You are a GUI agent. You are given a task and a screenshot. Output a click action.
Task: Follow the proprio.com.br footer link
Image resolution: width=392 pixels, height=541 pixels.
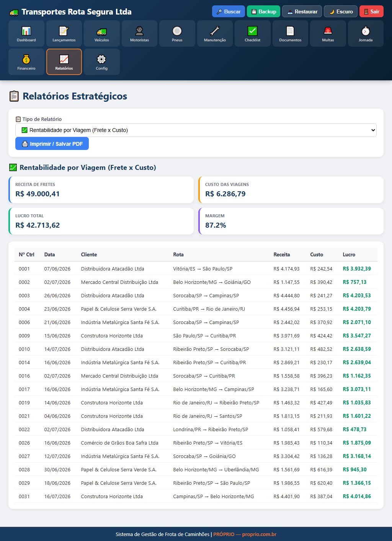259,534
